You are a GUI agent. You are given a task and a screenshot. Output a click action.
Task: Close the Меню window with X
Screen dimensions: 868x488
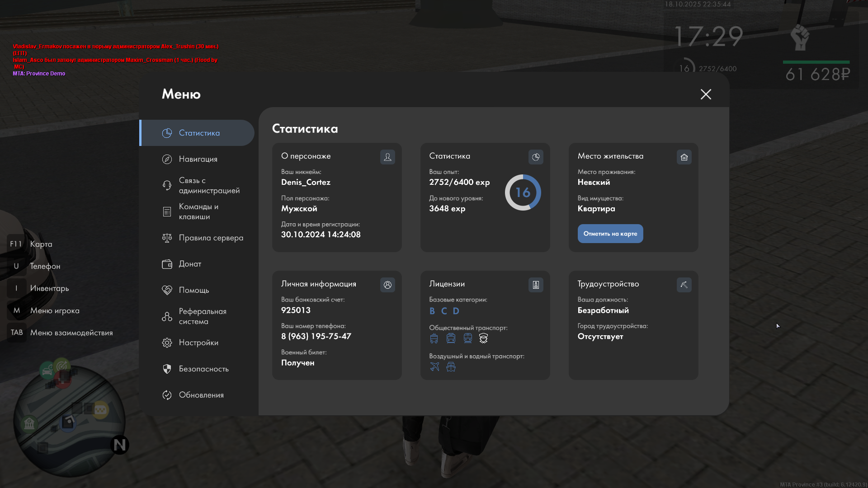pyautogui.click(x=706, y=94)
